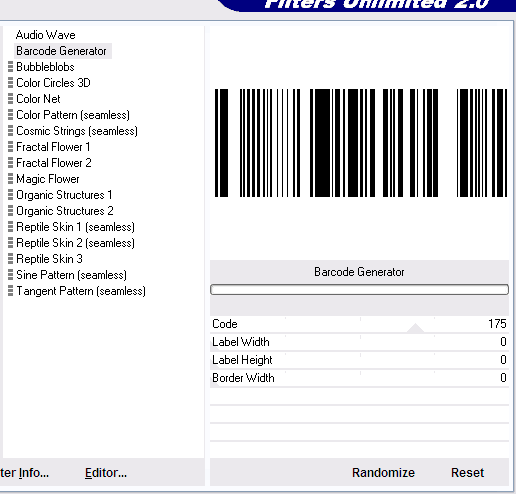Select Organic Structures 2 filter
The image size is (516, 494).
[x=65, y=211]
